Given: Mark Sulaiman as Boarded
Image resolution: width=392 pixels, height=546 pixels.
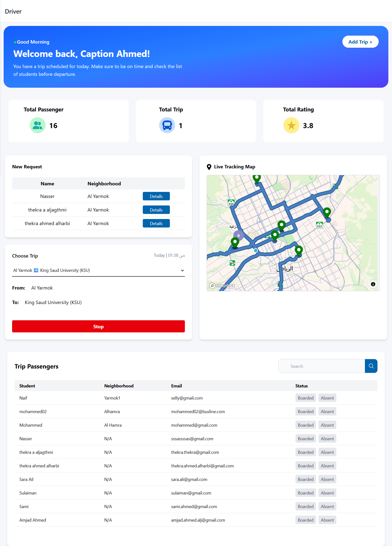Looking at the screenshot, I should [x=305, y=493].
